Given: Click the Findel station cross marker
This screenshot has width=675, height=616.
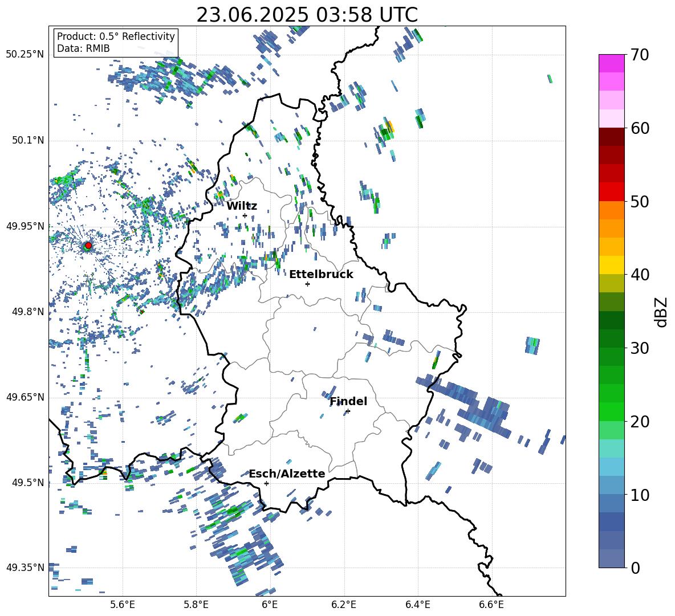Looking at the screenshot, I should click(x=348, y=411).
